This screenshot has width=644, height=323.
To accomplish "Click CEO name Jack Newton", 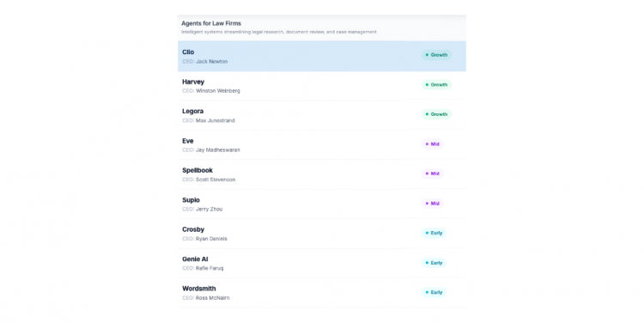I will (x=211, y=61).
